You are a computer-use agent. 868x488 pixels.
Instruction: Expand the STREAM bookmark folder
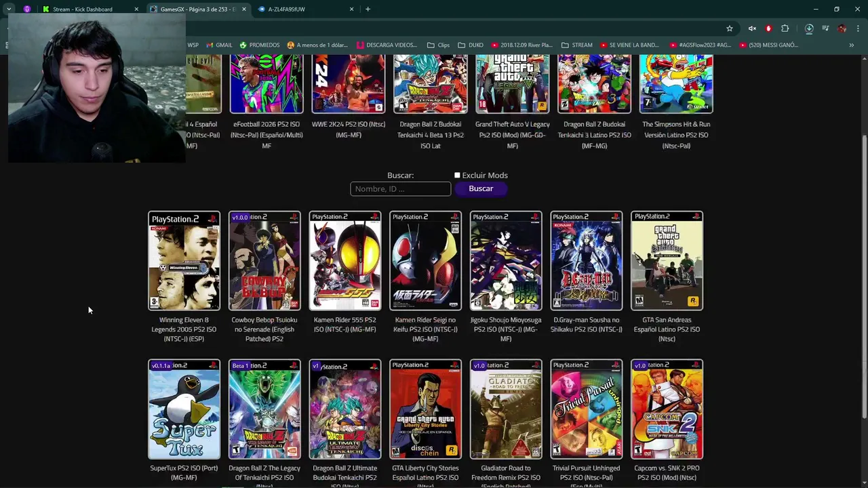pos(576,45)
